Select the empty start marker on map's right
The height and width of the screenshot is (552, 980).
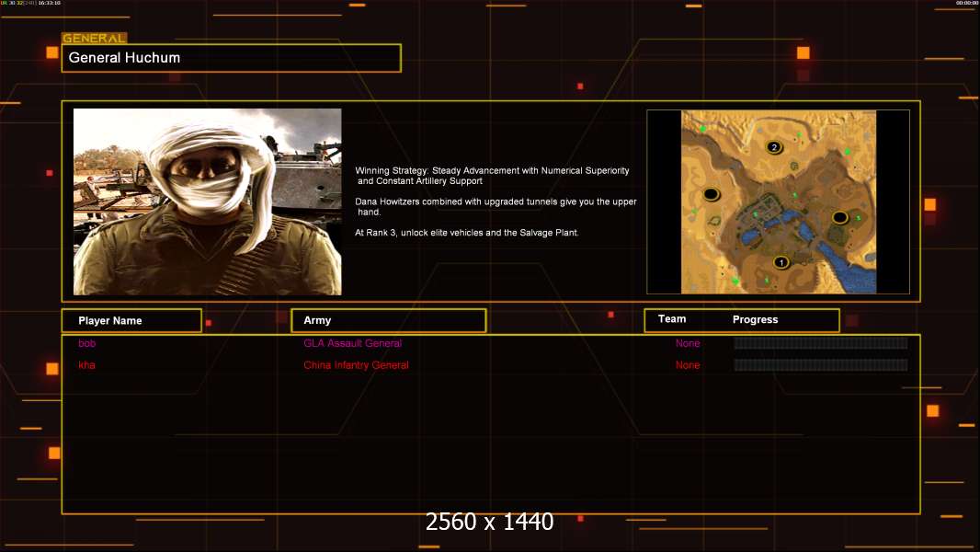tap(839, 217)
